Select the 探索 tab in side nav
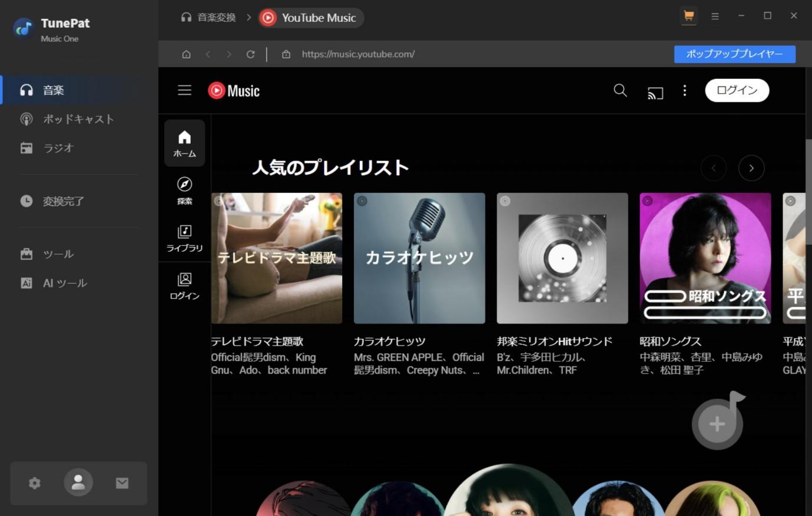Screen dimensions: 812x516 [x=185, y=191]
